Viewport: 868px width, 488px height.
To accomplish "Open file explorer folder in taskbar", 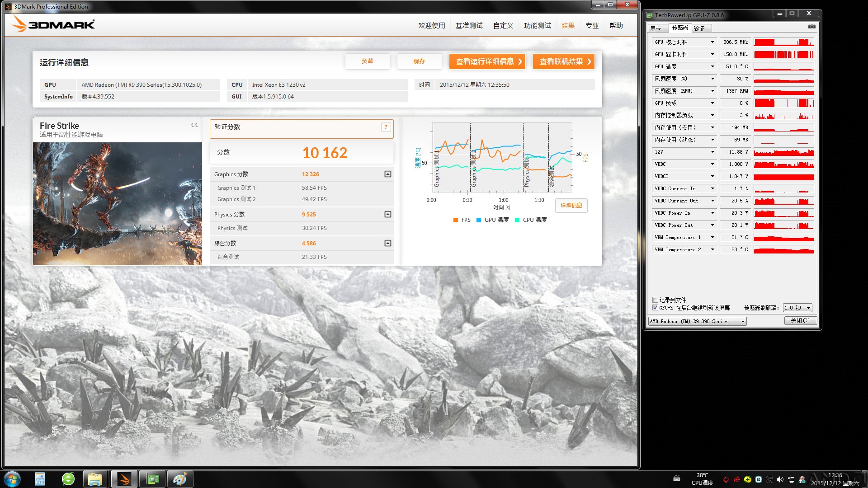I will click(x=95, y=479).
